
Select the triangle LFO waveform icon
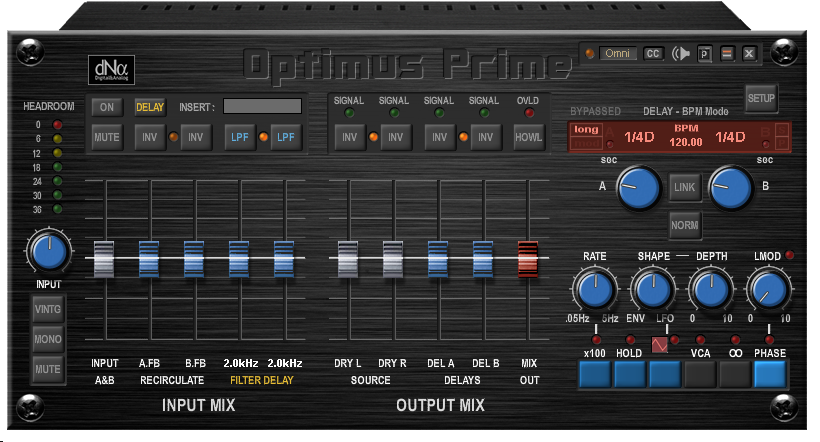[659, 345]
